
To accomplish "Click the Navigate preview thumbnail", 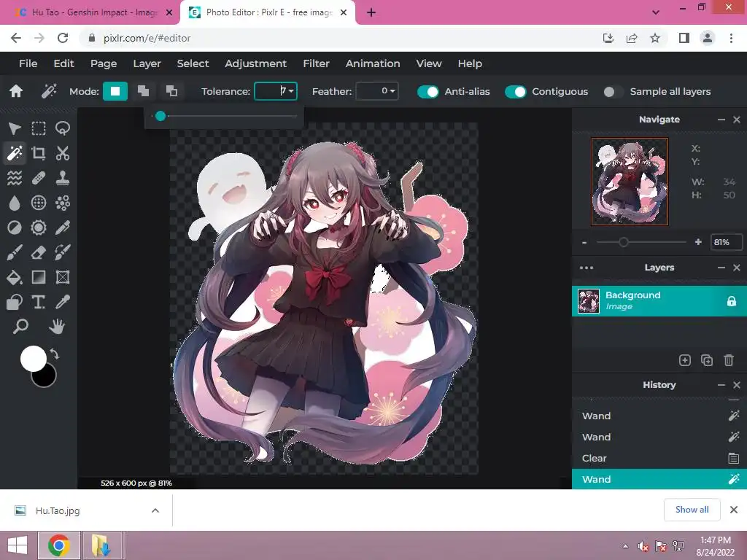I will click(x=630, y=182).
